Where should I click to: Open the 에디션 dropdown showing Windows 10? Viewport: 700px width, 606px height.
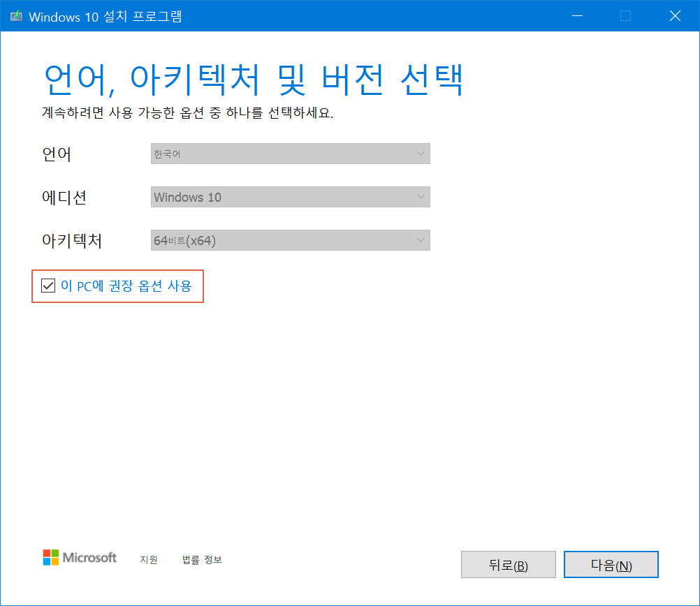[290, 197]
